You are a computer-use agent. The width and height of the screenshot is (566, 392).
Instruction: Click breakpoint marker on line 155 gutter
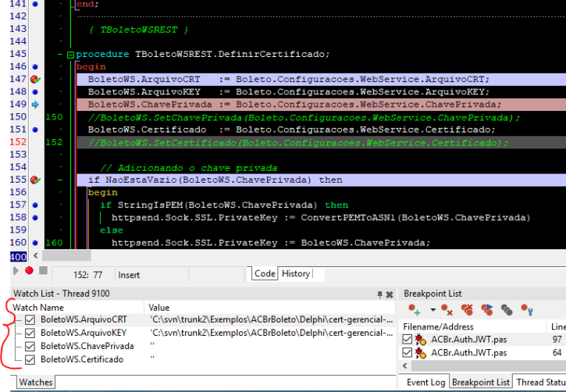35,180
